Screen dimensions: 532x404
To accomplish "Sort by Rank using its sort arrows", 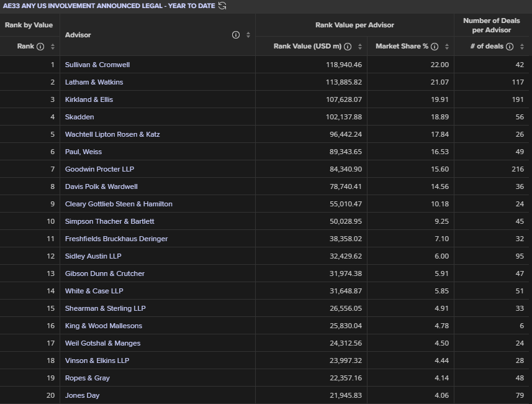I will pos(52,47).
